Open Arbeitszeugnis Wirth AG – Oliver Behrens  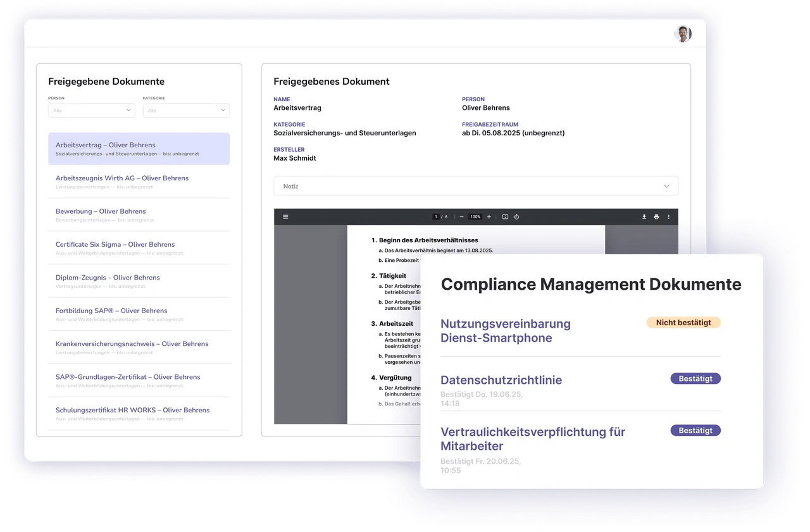tap(139, 182)
